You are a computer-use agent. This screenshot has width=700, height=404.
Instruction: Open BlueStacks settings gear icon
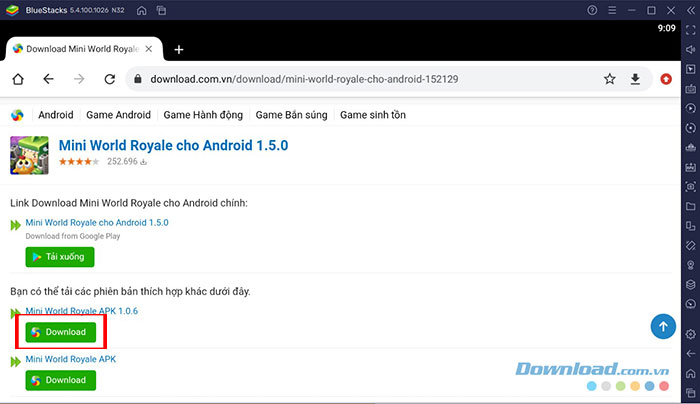coord(691,334)
